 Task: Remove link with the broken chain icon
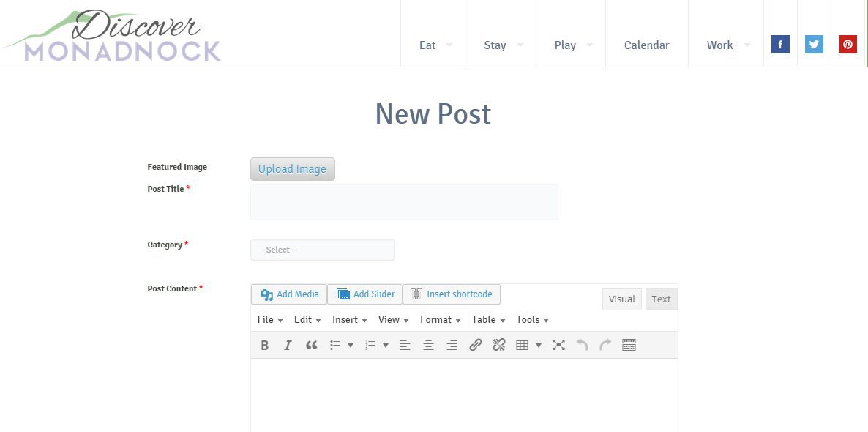[498, 345]
